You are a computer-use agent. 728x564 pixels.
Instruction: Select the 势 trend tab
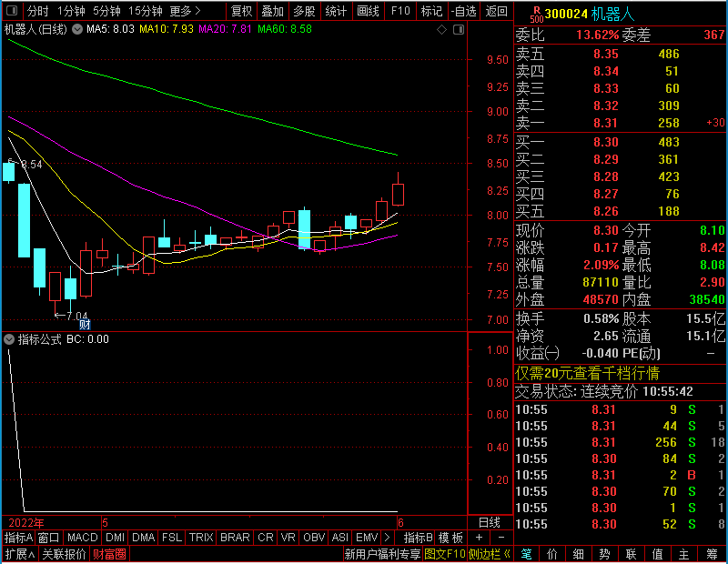pos(604,554)
